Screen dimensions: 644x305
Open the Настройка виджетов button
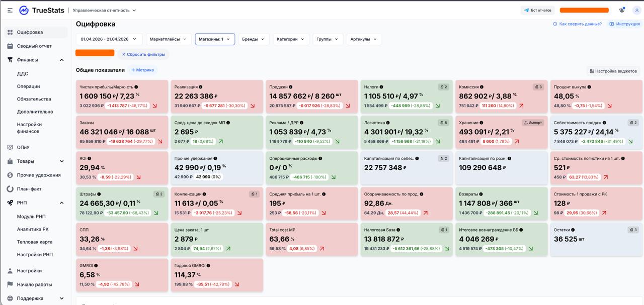[x=613, y=71]
